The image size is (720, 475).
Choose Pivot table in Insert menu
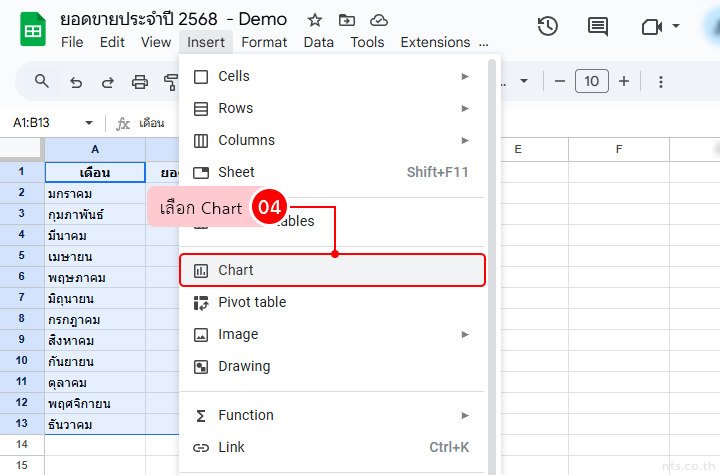(252, 302)
